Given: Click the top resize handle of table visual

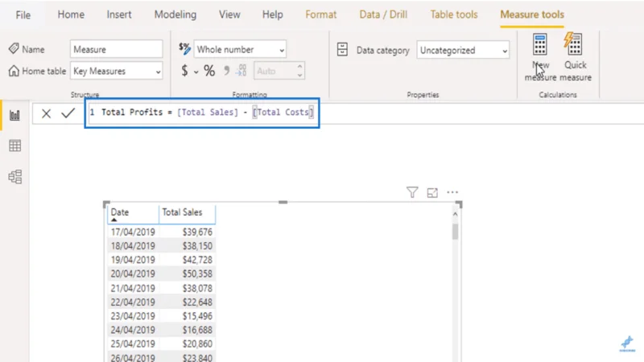Looking at the screenshot, I should click(x=283, y=202).
